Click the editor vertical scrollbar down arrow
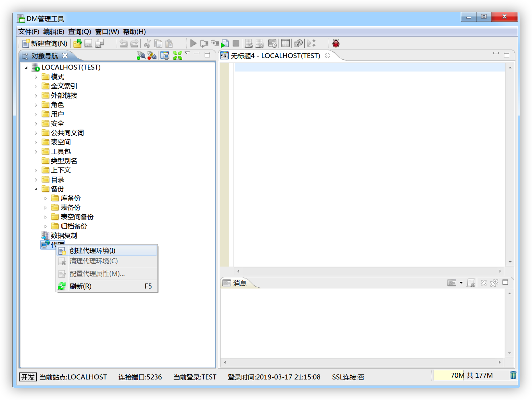Viewport: 532px width, 400px height. [x=510, y=262]
